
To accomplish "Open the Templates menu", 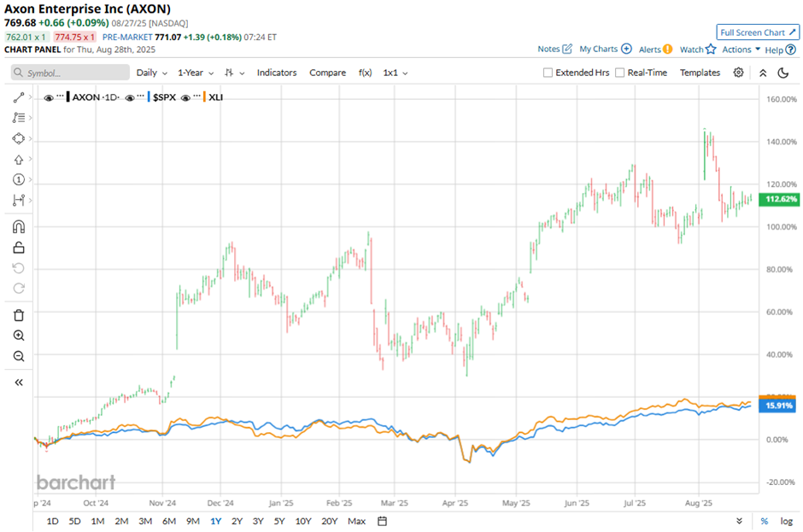I will 700,73.
